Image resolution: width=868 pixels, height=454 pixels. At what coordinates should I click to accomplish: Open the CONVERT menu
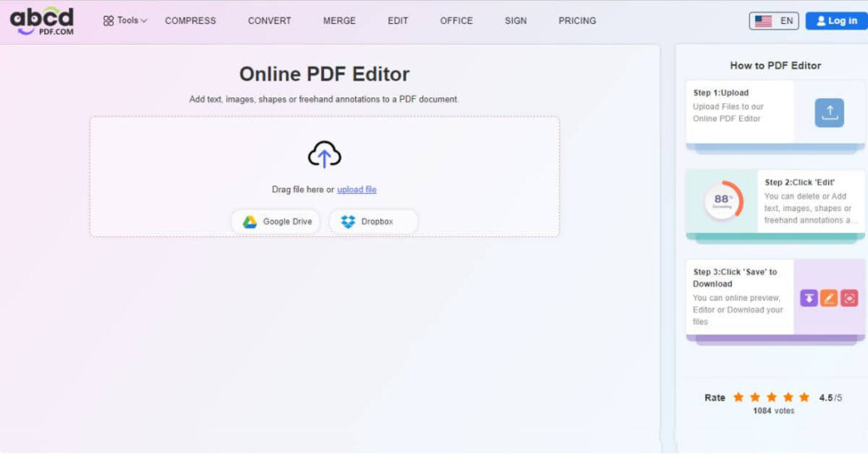[x=270, y=20]
